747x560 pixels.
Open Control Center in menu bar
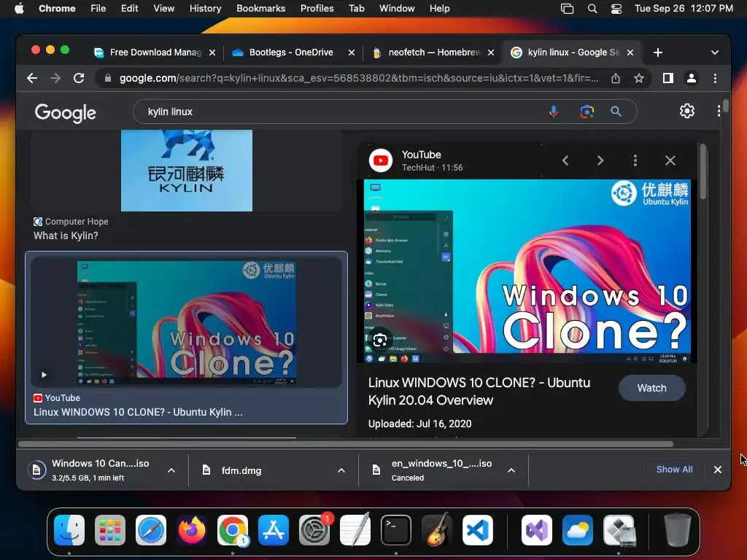[616, 9]
